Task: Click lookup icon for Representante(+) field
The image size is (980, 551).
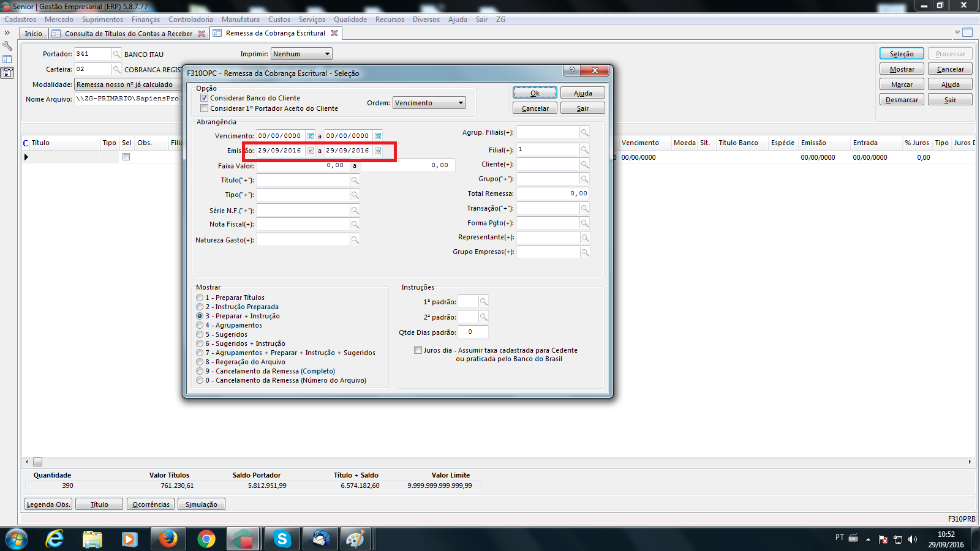Action: [x=584, y=238]
